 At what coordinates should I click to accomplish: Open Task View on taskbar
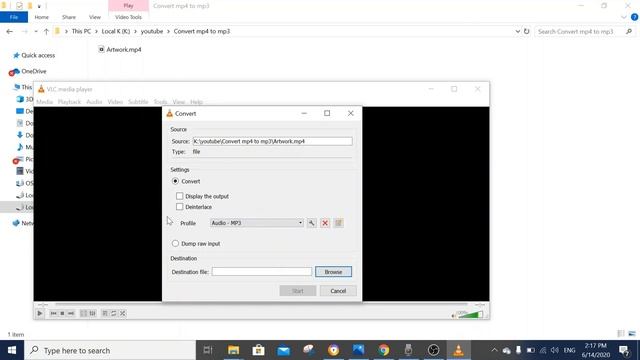208,350
